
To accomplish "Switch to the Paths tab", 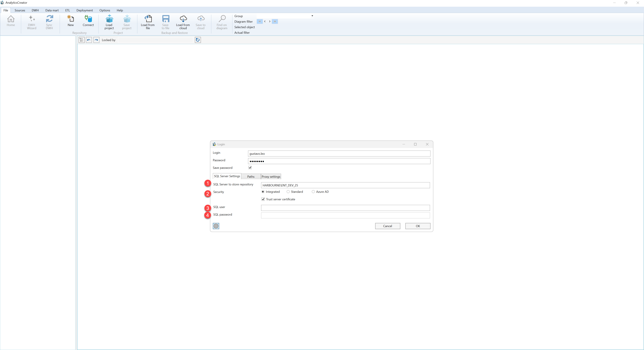I will point(251,177).
